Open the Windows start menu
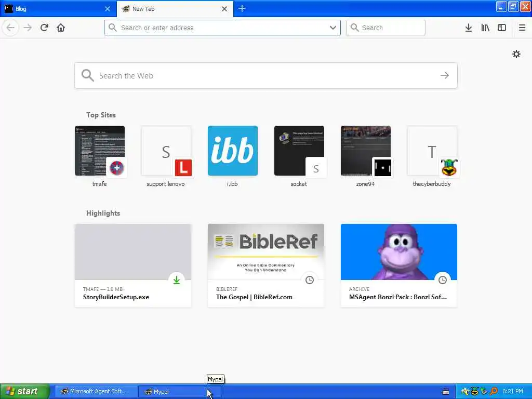 click(x=25, y=391)
